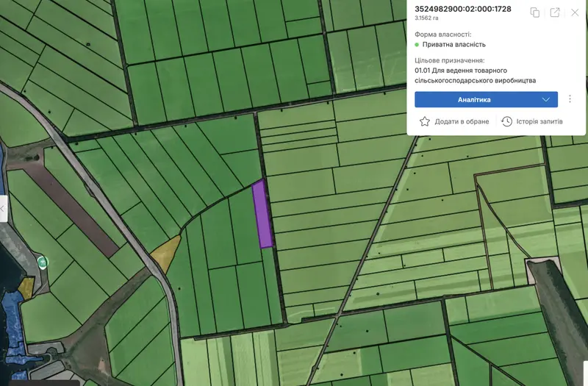Click the Форма власності label
Image resolution: width=588 pixels, height=386 pixels.
tap(443, 35)
